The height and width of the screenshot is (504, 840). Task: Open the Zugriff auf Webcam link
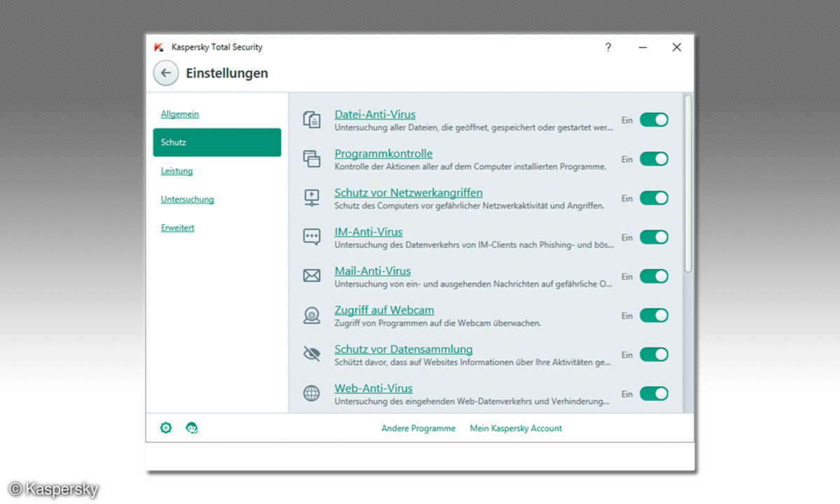[x=384, y=310]
